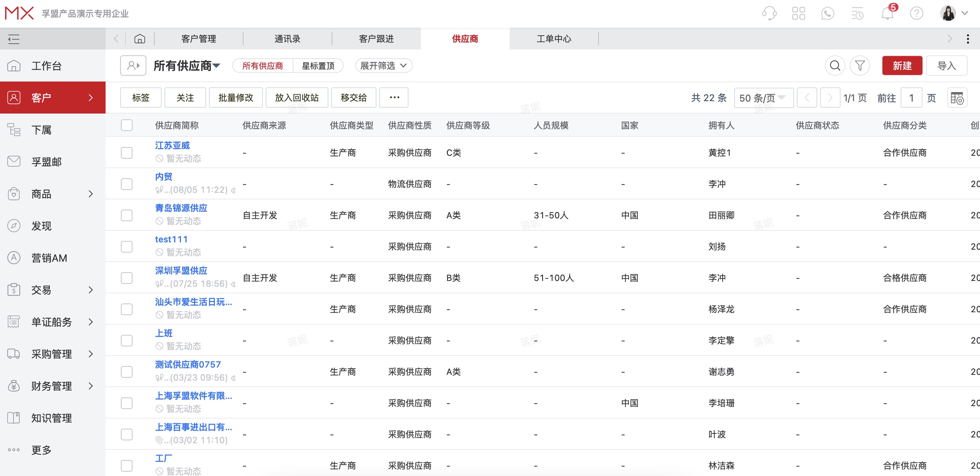Switch to the 工单中心 tab
Screen dimensions: 980x476
554,39
